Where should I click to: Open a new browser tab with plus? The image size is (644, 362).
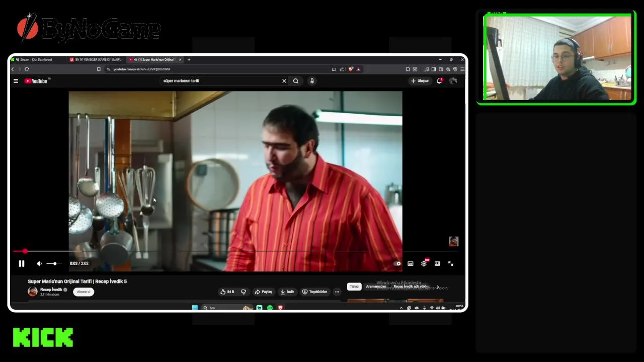(189, 59)
